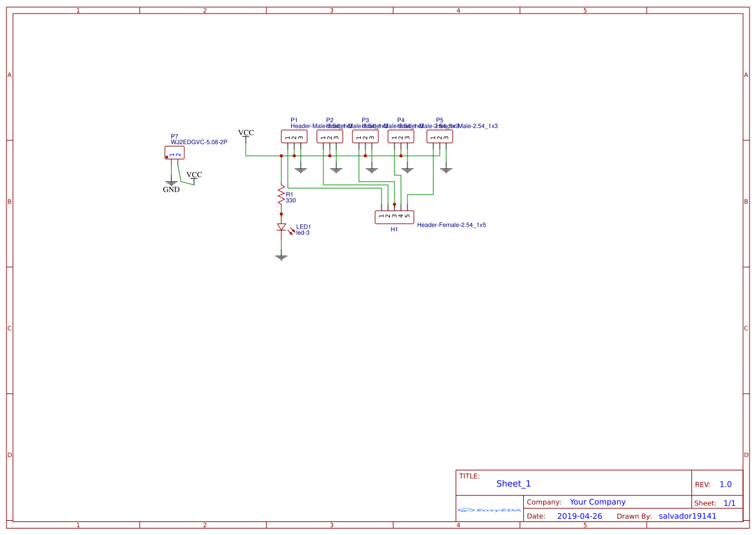Select the P1 male header symbol
Viewport: 756px width, 535px height.
294,137
